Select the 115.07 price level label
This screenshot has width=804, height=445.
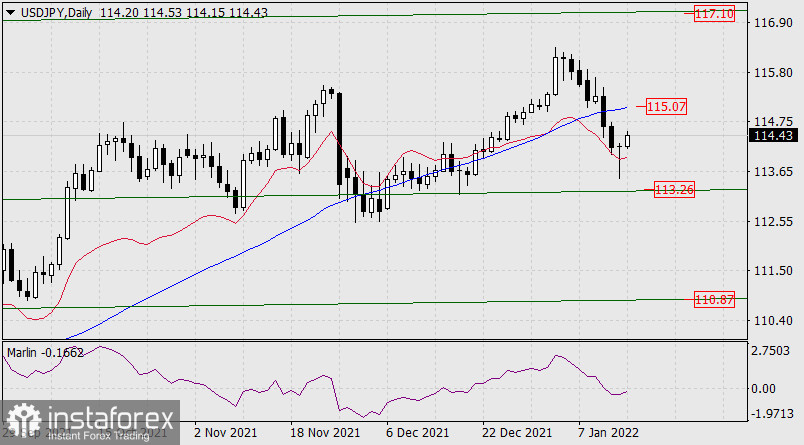tap(666, 107)
